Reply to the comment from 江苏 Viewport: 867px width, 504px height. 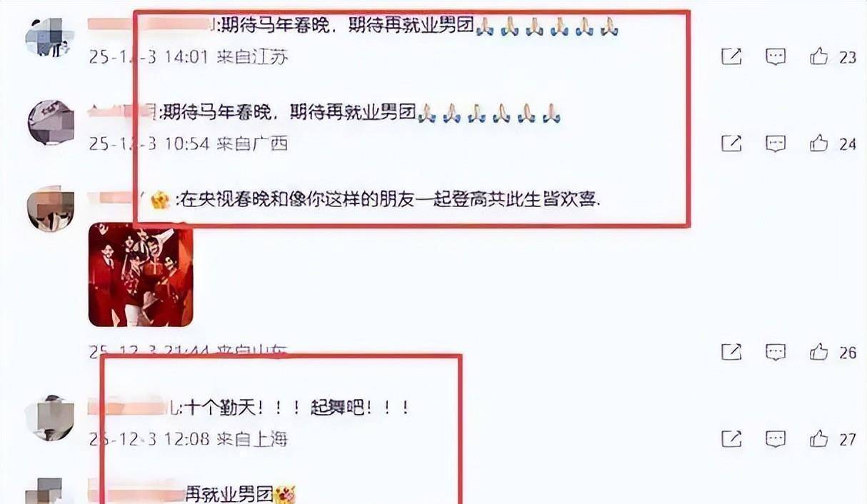776,57
